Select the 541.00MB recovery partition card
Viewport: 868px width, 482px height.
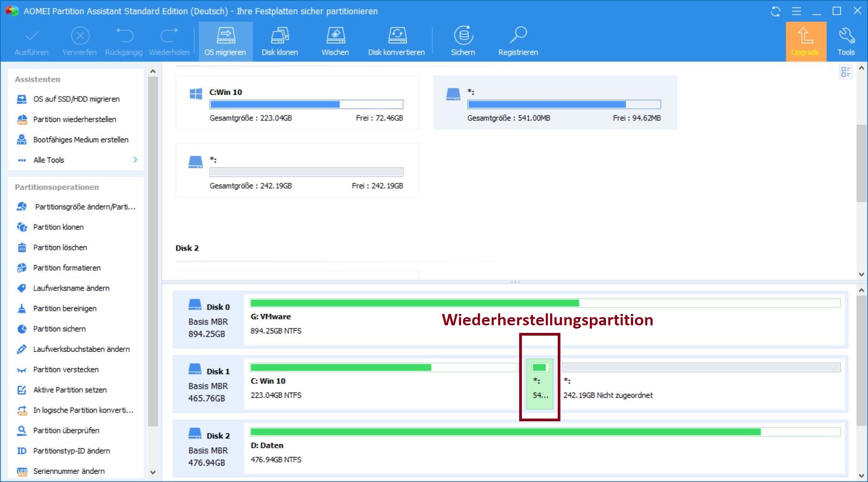(555, 102)
